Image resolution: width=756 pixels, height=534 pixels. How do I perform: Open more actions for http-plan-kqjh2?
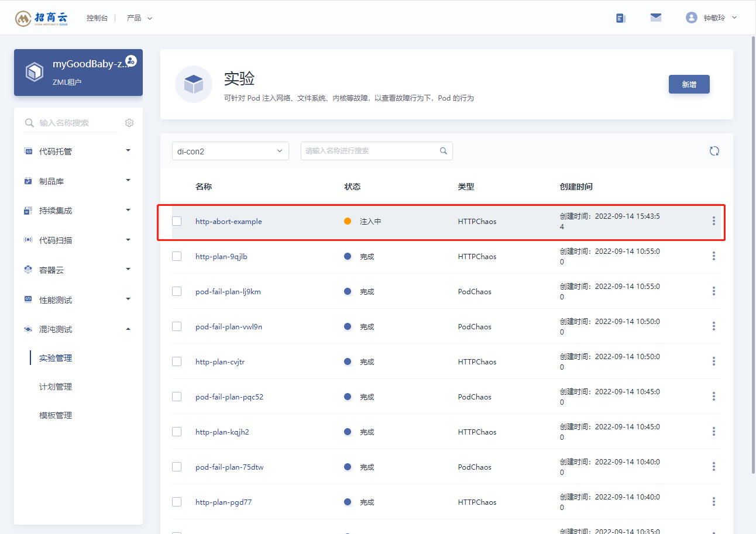(714, 432)
